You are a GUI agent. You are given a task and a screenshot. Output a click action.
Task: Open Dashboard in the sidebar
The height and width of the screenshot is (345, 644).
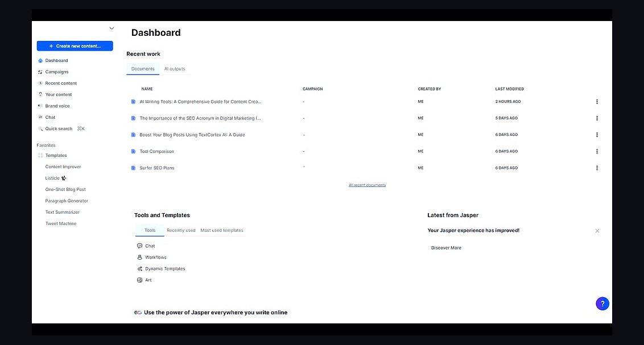(56, 60)
